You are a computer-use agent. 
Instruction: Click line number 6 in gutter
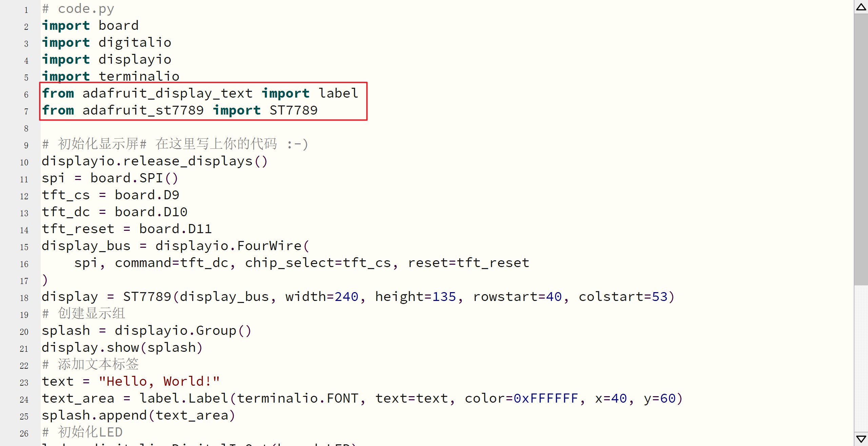pyautogui.click(x=26, y=95)
